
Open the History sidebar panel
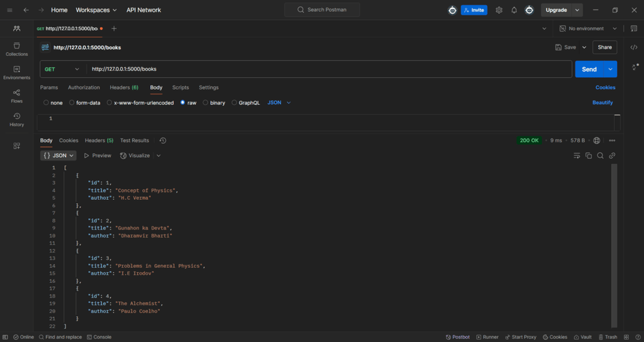point(16,119)
